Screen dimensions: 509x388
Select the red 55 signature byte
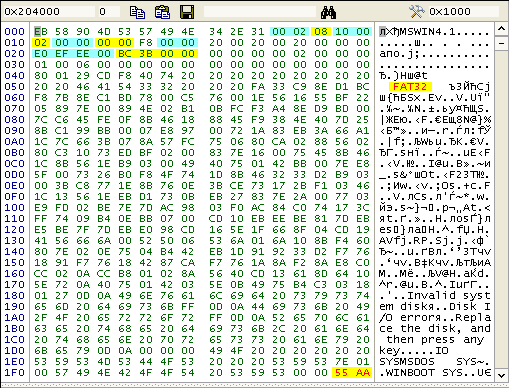click(x=342, y=372)
